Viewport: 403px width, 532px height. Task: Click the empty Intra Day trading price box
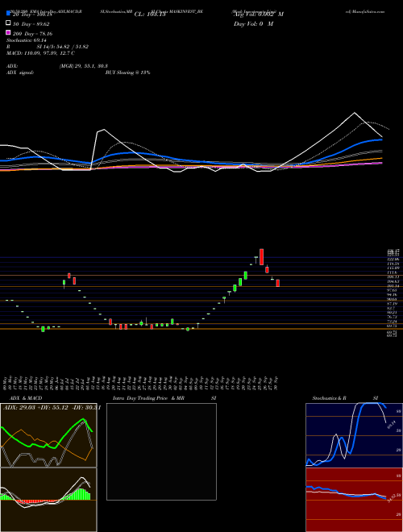161,451
